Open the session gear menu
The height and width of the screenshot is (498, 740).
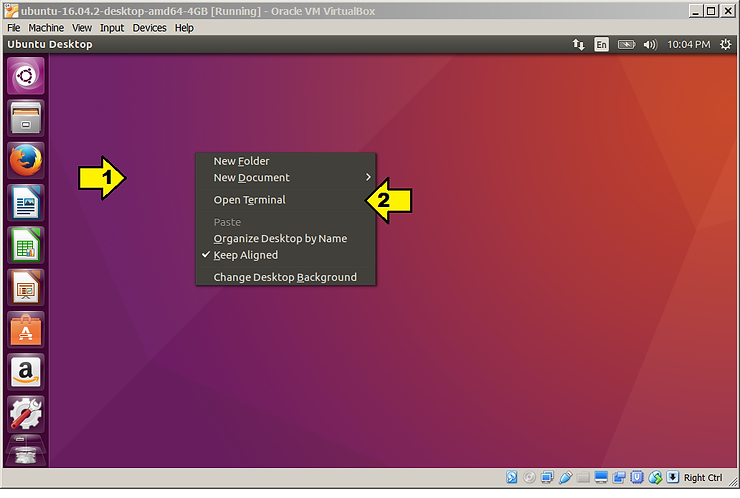point(725,44)
